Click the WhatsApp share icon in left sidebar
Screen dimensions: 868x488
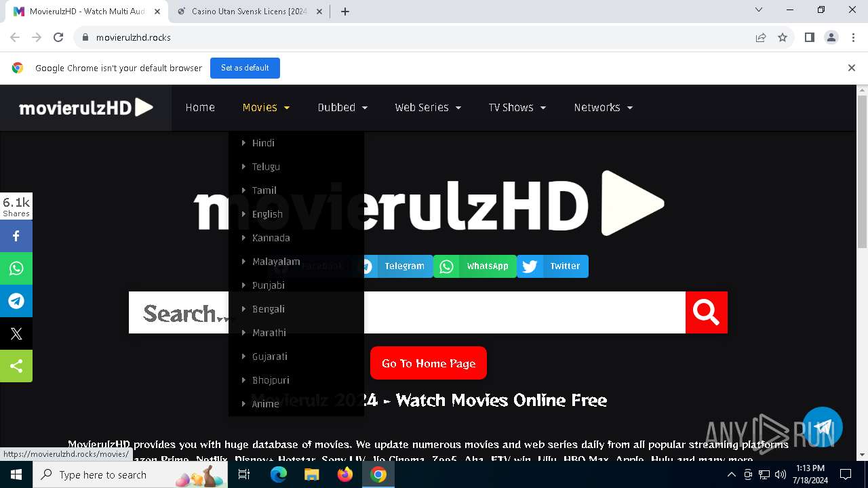pyautogui.click(x=16, y=268)
